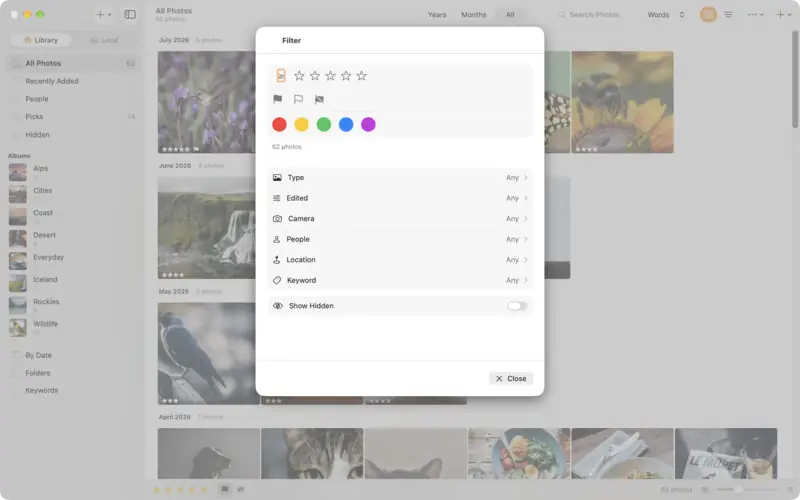Open the People filter row
Screen dimensions: 800x500
400,239
